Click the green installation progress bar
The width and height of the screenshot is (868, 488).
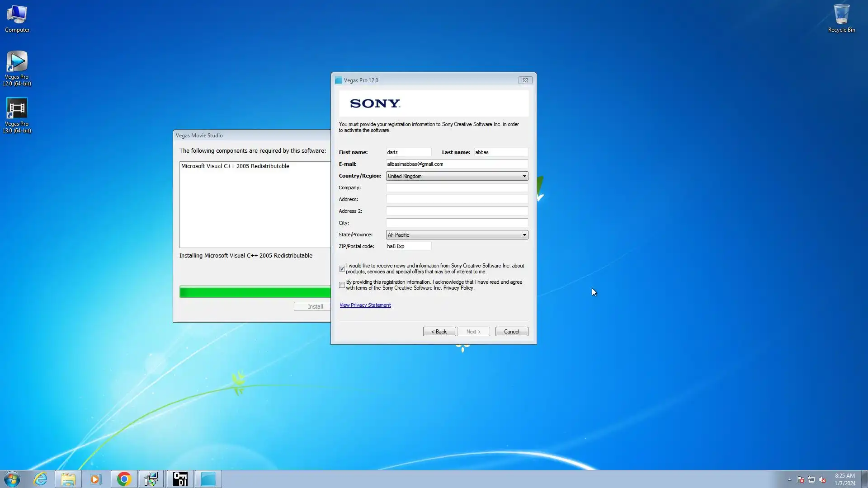pyautogui.click(x=255, y=292)
